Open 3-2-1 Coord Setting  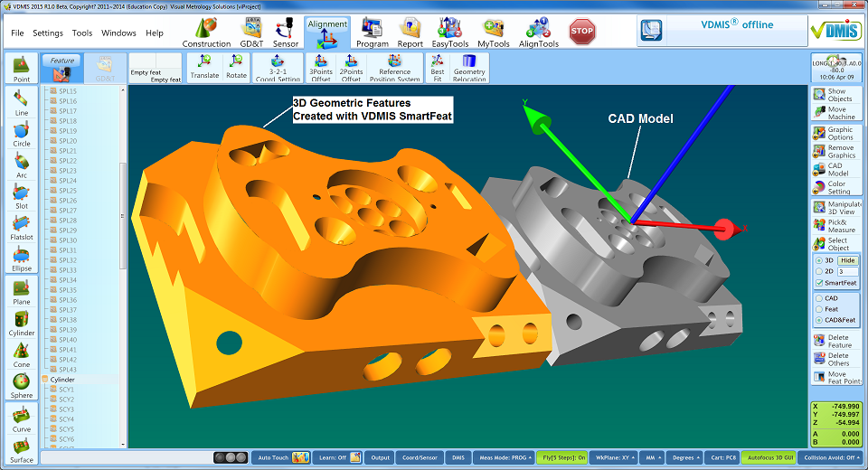[x=278, y=68]
